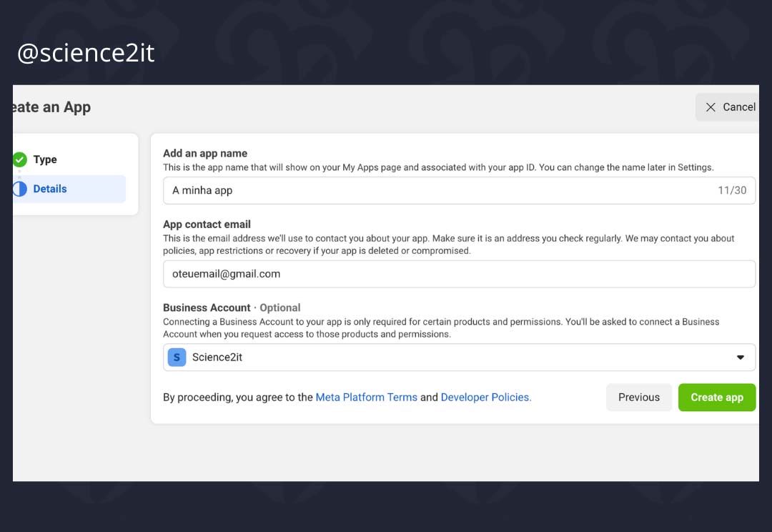The width and height of the screenshot is (772, 532).
Task: Click the "Add an app name" label
Action: tap(205, 153)
